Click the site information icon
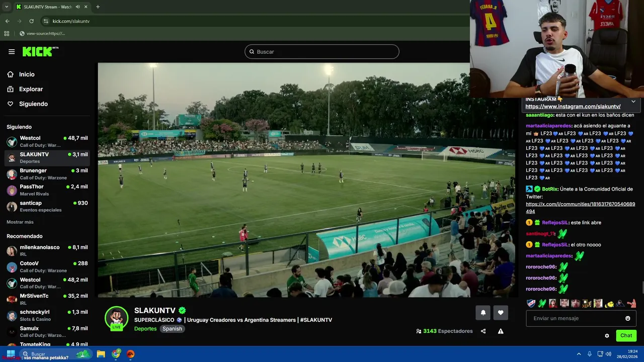The image size is (644, 362). 46,21
